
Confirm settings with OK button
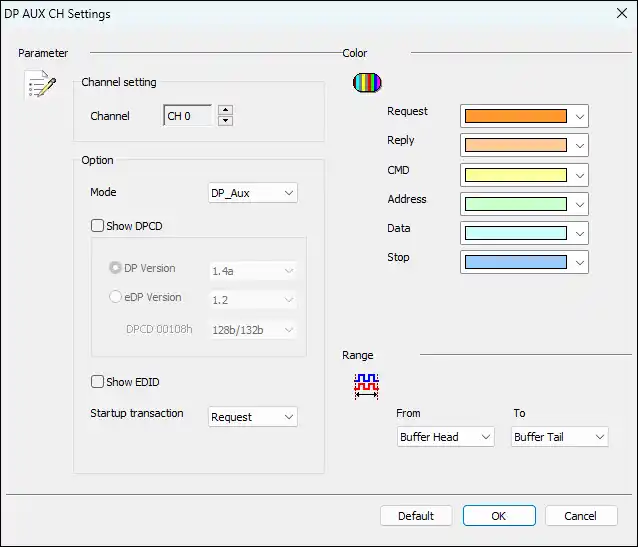[498, 516]
